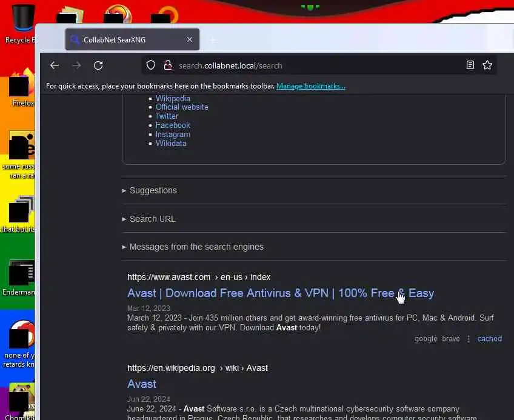
Task: Open tracking protection shield icon
Action: coord(151,65)
